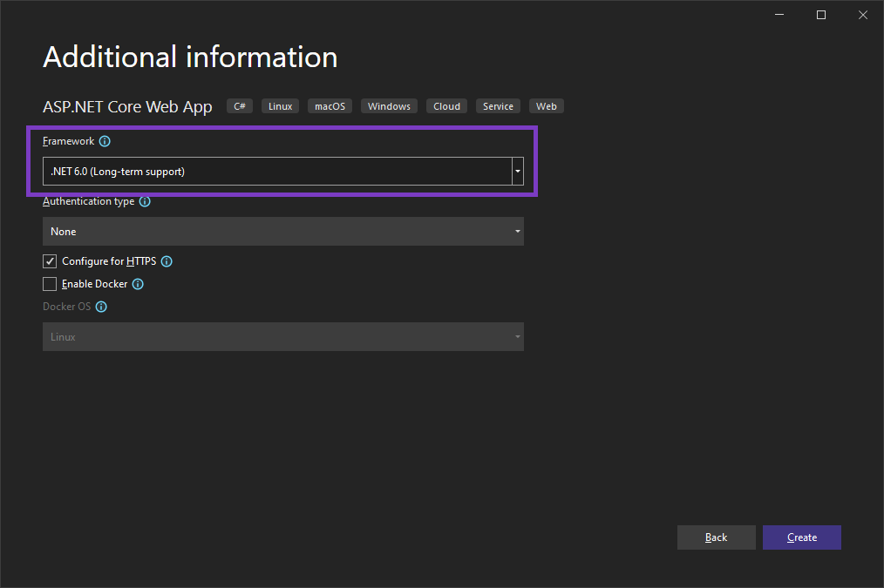Click the C# tag
884x588 pixels.
(x=240, y=106)
